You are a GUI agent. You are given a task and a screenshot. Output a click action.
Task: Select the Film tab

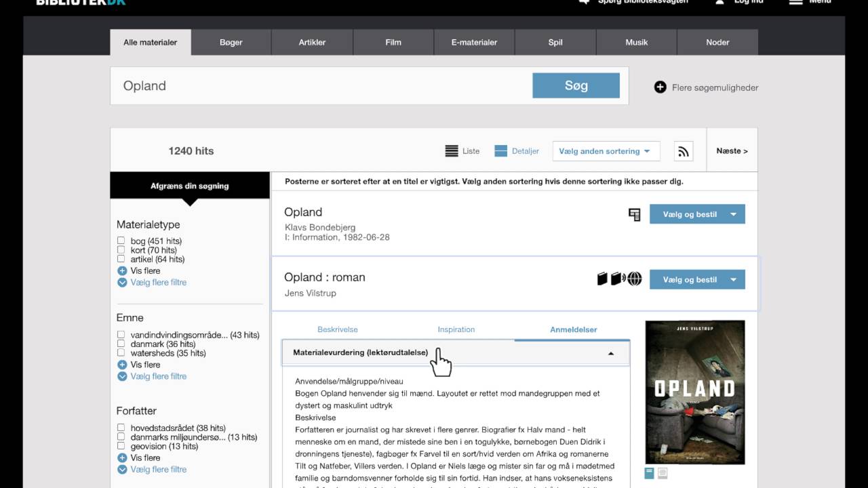point(393,42)
